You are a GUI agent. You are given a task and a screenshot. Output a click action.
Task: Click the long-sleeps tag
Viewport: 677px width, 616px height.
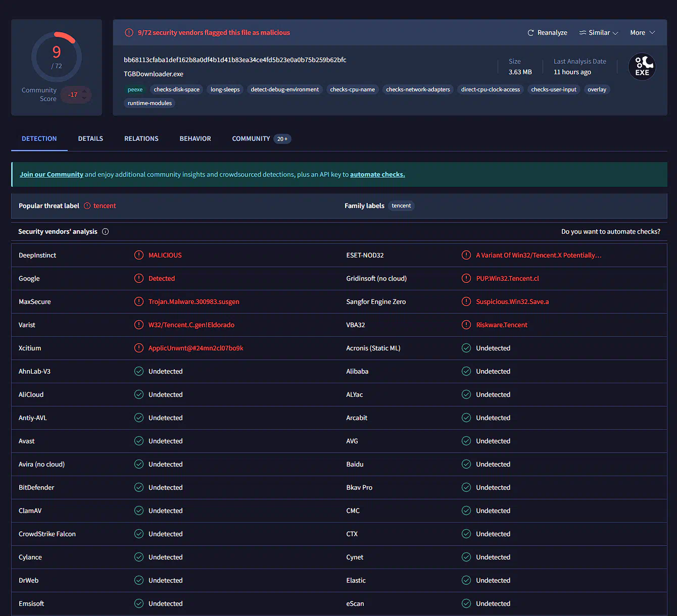coord(225,90)
